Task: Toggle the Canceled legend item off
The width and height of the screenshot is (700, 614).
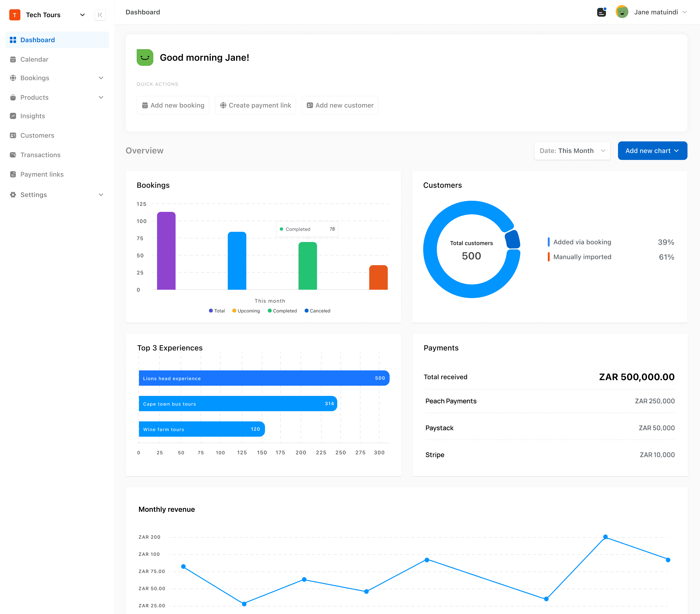Action: pos(317,311)
